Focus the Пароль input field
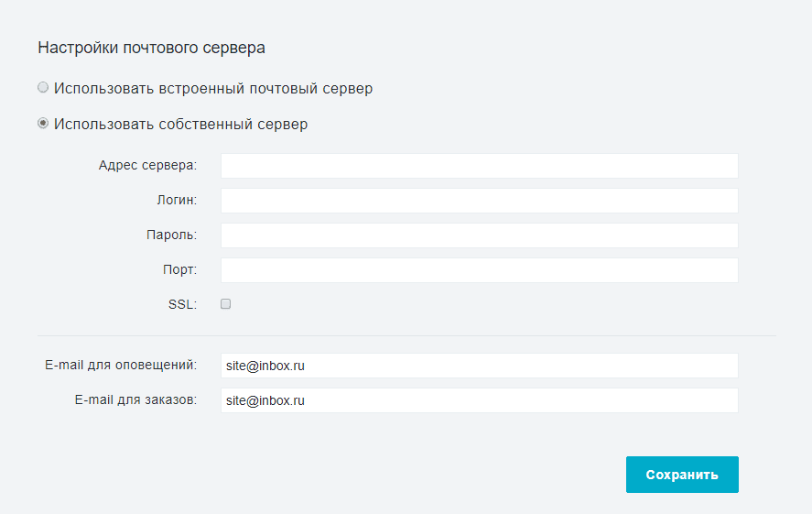Screen dimensions: 812x514 point(480,235)
